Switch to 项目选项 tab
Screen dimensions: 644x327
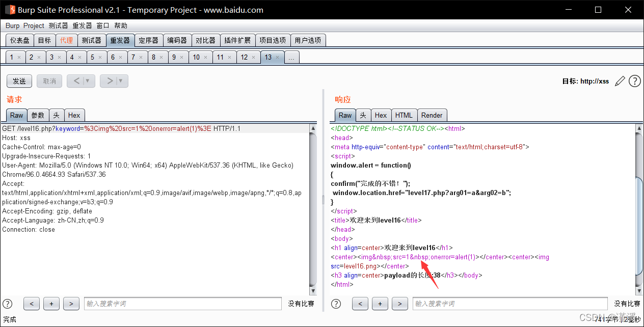(x=273, y=40)
